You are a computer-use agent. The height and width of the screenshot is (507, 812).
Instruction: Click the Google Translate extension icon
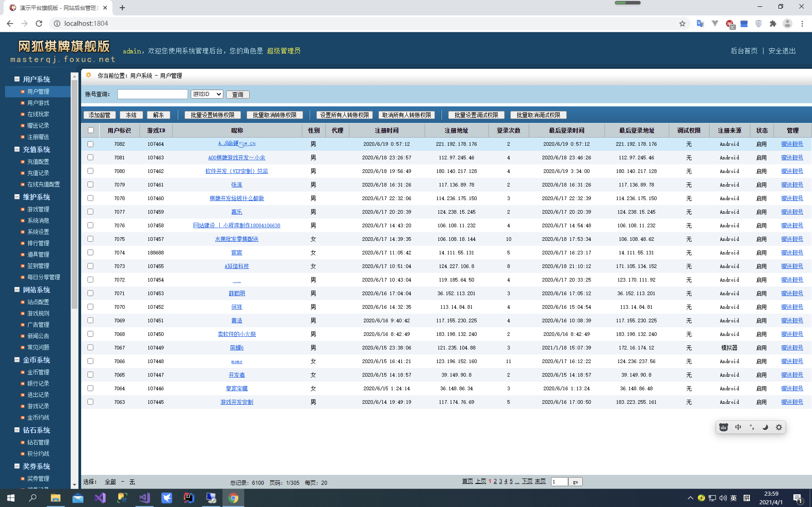pos(700,24)
